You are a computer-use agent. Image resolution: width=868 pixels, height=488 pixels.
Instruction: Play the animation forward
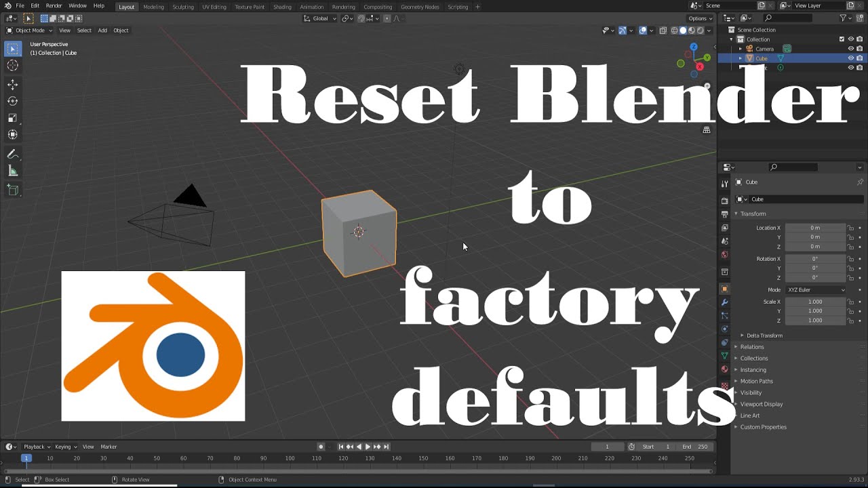point(368,447)
